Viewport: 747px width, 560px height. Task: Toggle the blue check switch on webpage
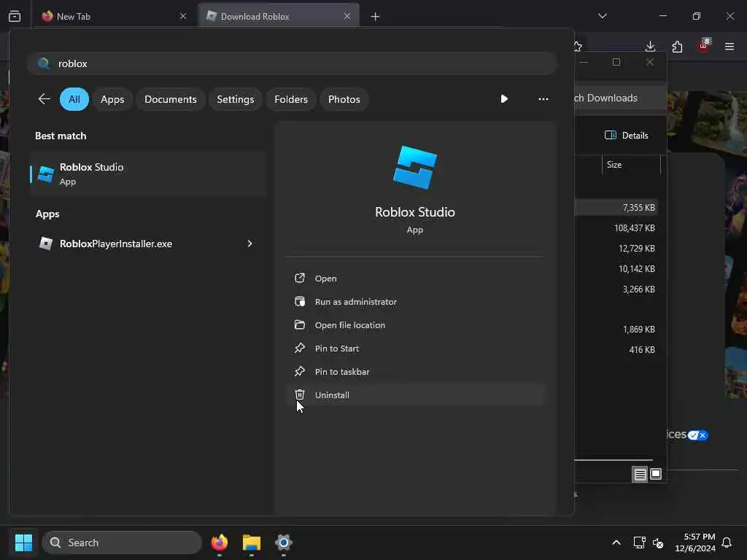tap(698, 435)
